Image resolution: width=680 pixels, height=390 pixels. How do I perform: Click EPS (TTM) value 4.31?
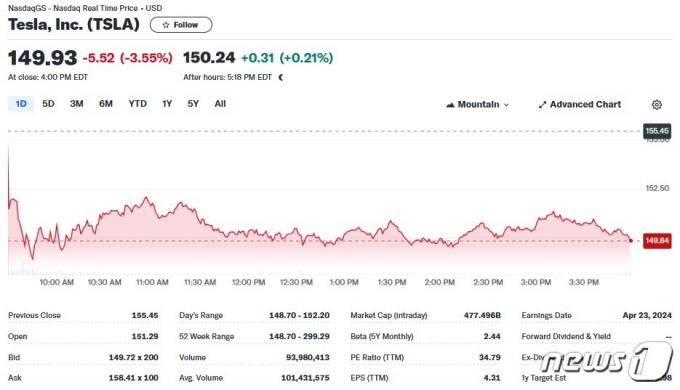(492, 378)
